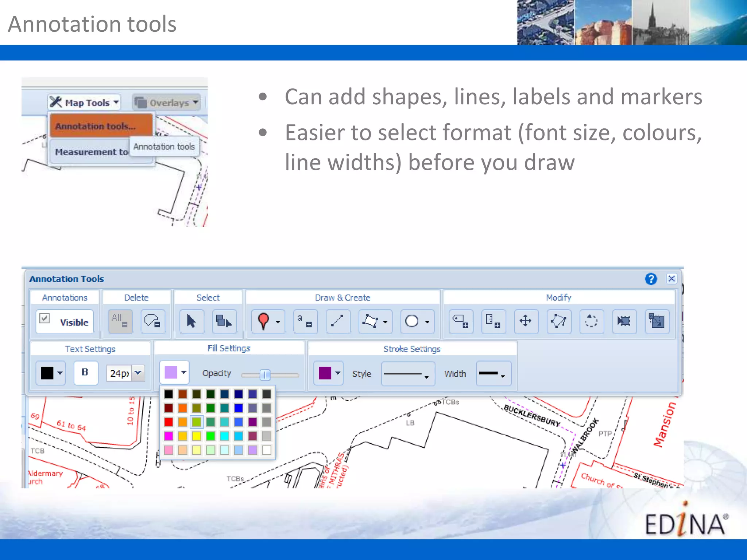Open the Map Tools menu
The image size is (747, 560).
click(84, 102)
